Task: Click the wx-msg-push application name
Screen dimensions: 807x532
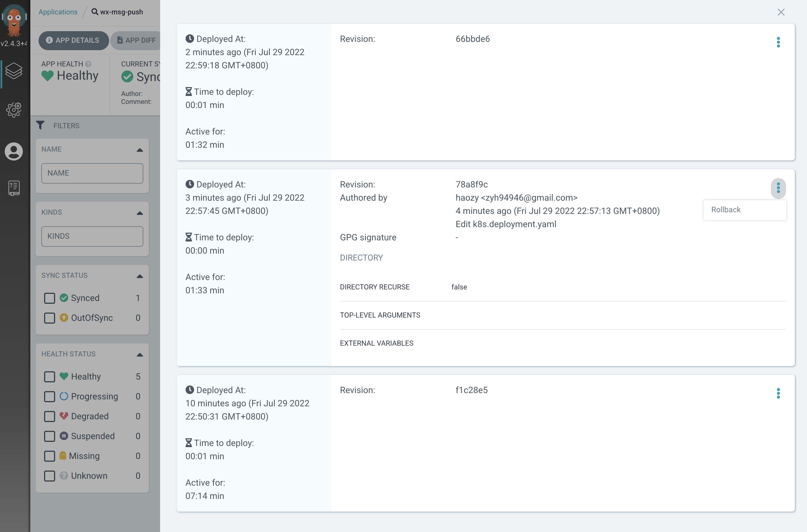Action: pos(122,12)
